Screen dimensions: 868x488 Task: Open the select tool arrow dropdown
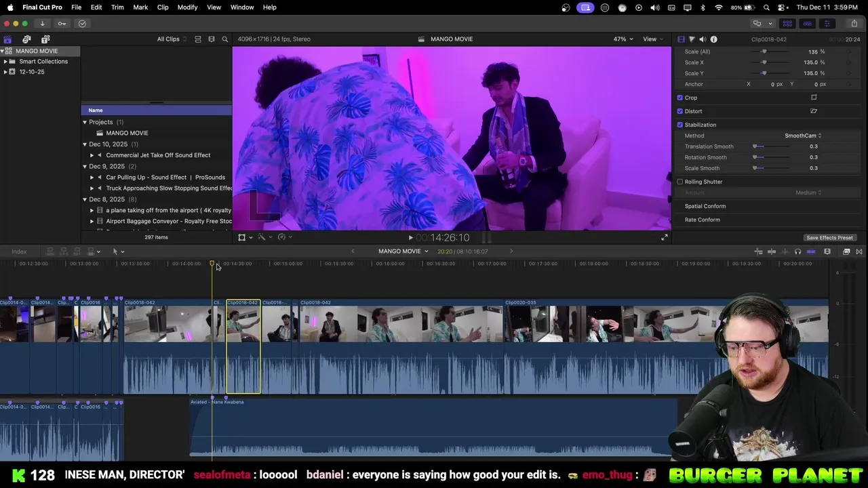pos(118,252)
